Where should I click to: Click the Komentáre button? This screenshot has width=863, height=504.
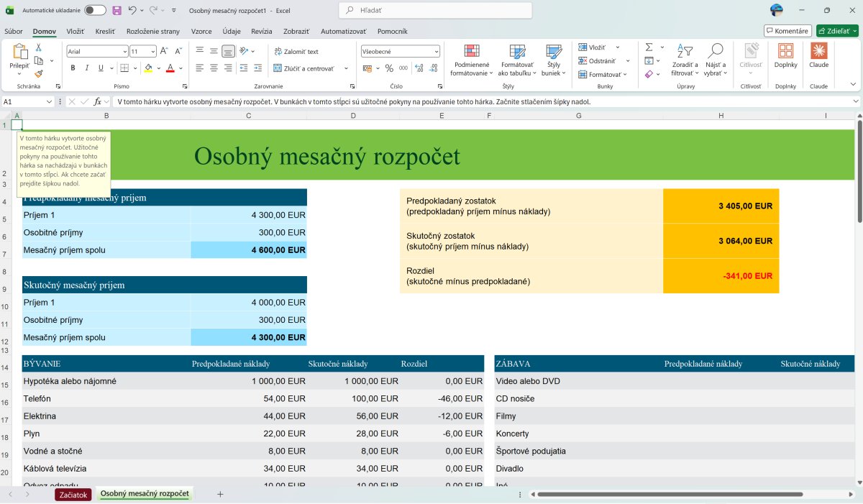788,31
